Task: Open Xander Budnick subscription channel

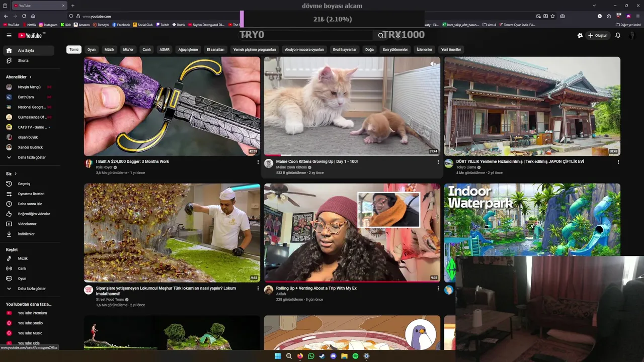Action: pos(28,147)
